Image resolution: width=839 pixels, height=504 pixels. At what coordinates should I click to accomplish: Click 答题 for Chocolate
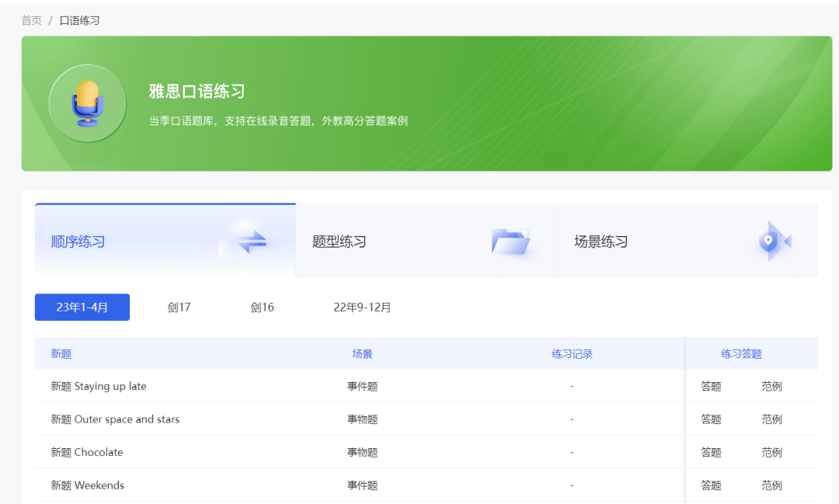[711, 453]
